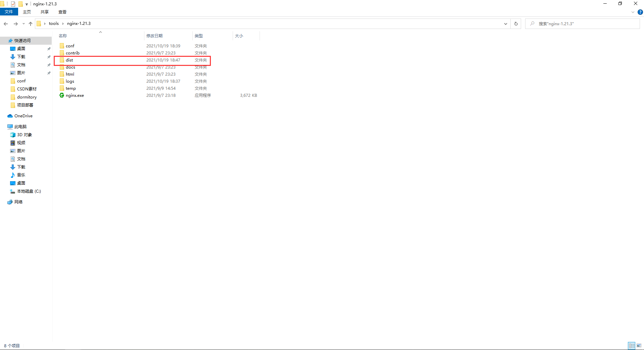Refresh the current folder view
The height and width of the screenshot is (350, 644).
click(x=516, y=24)
